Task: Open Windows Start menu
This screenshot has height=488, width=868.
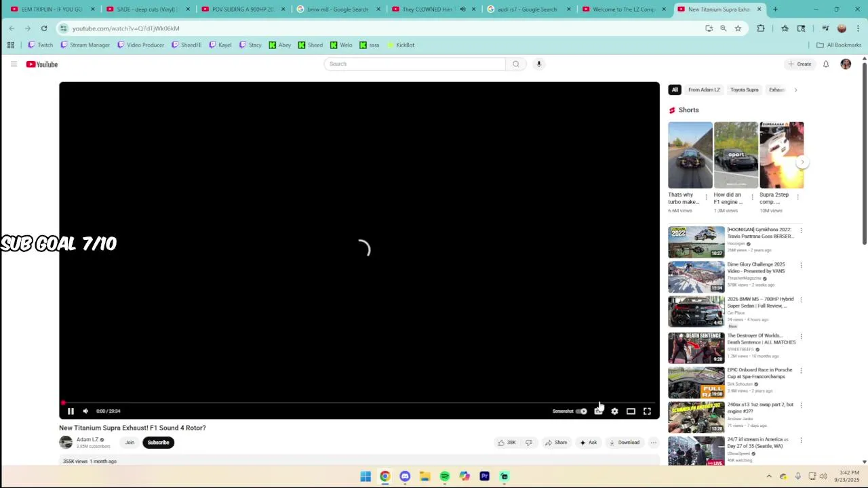Action: [366, 476]
